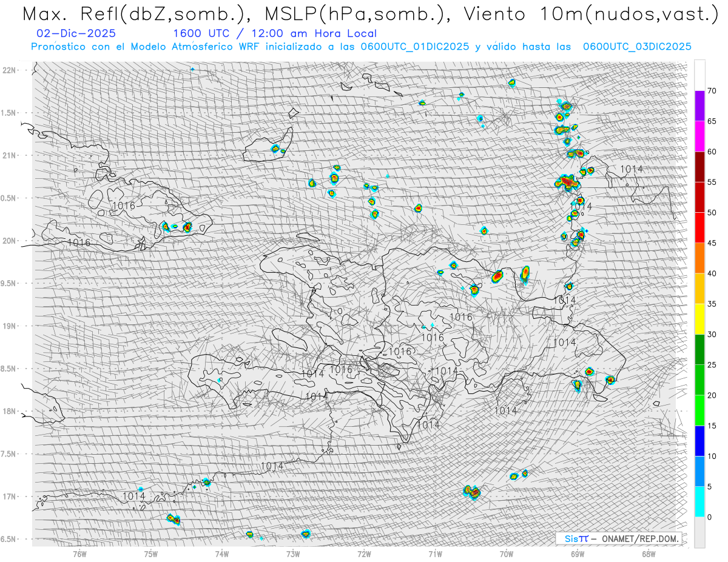Click the time text '1600 UTC / 12:00 am Hora Local'
Screen dimensions: 728x562
tap(275, 34)
